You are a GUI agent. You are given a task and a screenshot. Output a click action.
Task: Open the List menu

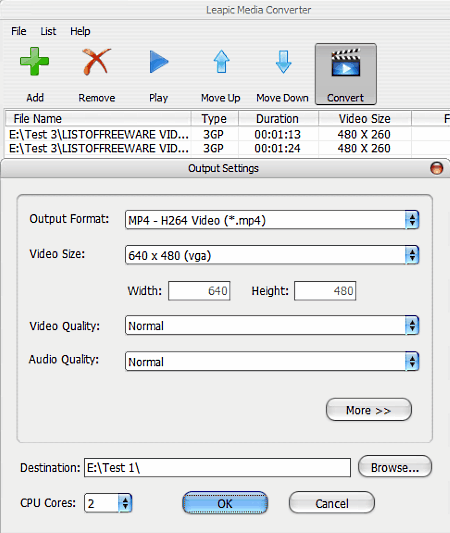click(x=48, y=31)
